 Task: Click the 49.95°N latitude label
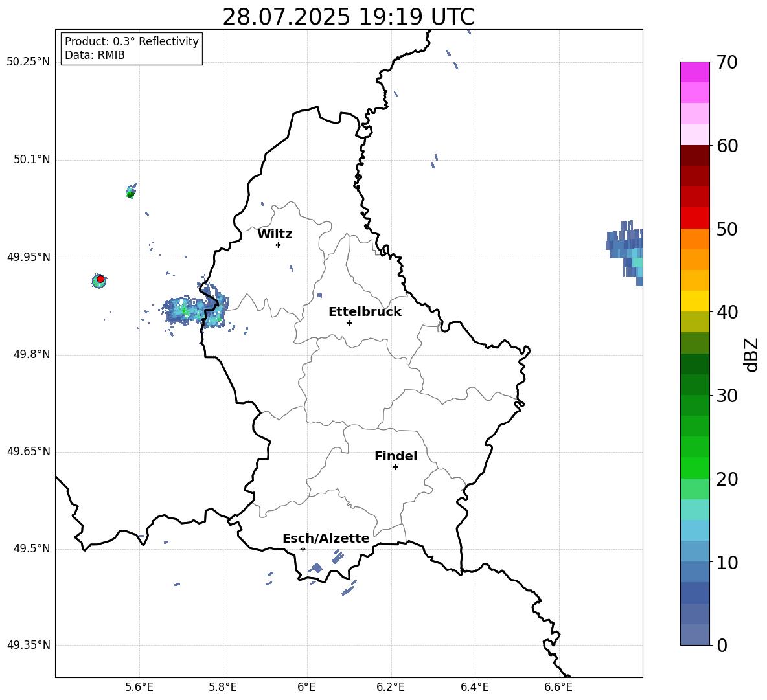(x=29, y=257)
